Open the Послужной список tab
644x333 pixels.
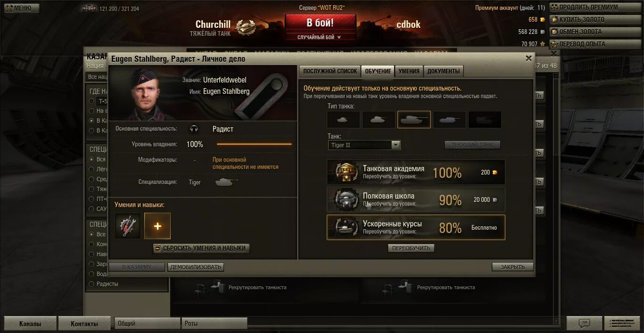pyautogui.click(x=330, y=71)
